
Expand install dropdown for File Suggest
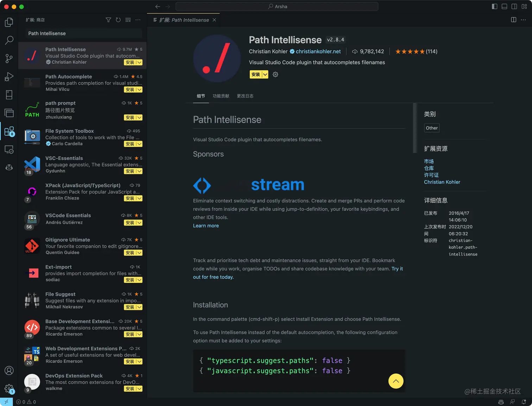(x=139, y=307)
